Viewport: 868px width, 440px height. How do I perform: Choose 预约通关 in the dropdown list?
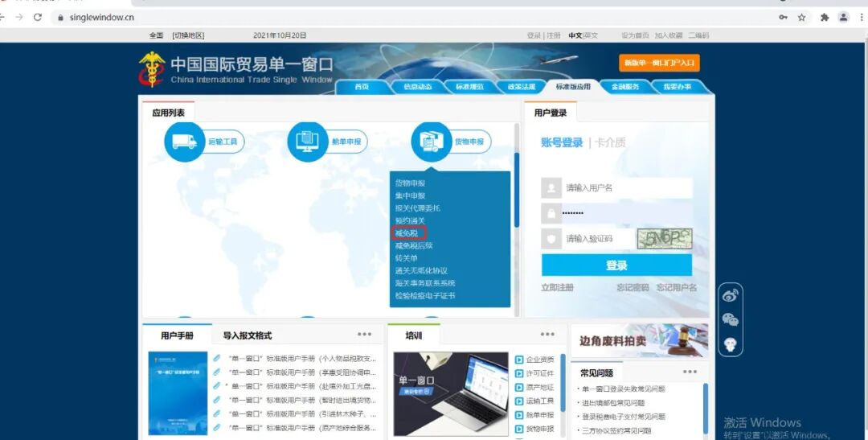click(410, 220)
